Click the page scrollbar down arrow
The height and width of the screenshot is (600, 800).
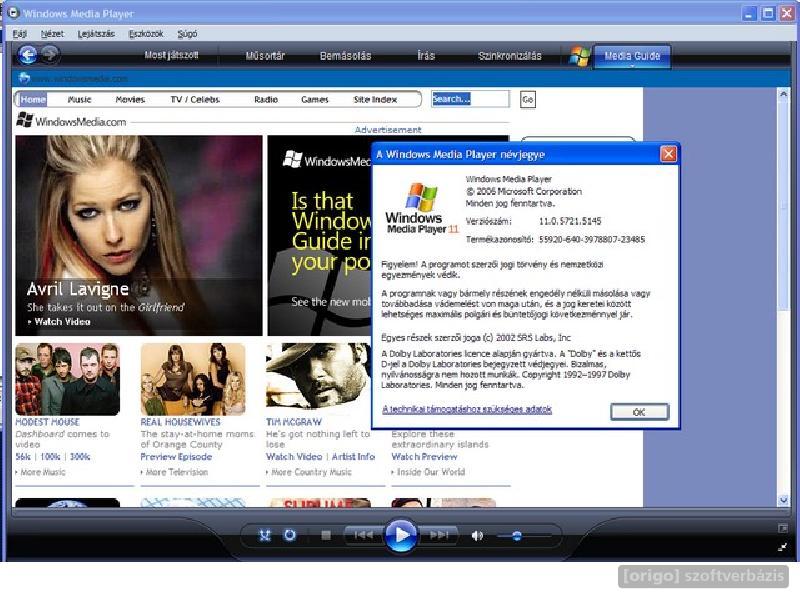(784, 501)
